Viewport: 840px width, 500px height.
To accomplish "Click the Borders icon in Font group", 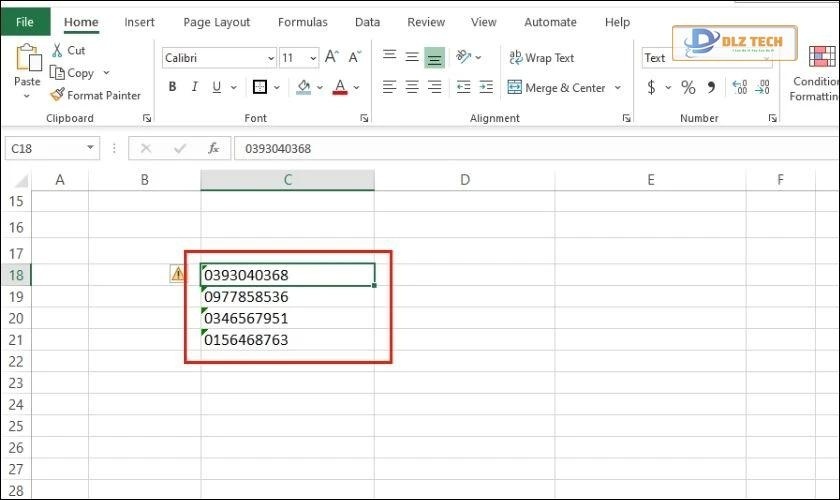I will tap(260, 88).
